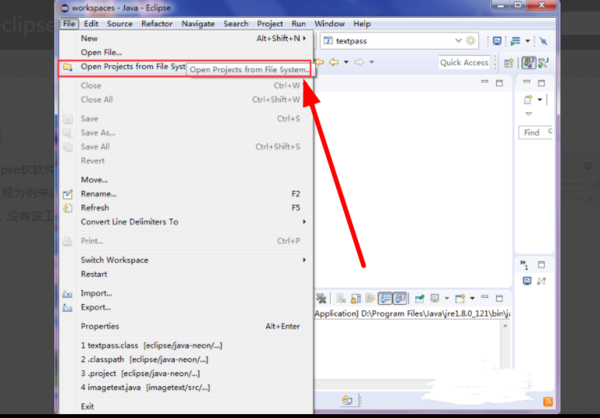Open the Navigate menu
This screenshot has width=600, height=418.
coord(198,24)
